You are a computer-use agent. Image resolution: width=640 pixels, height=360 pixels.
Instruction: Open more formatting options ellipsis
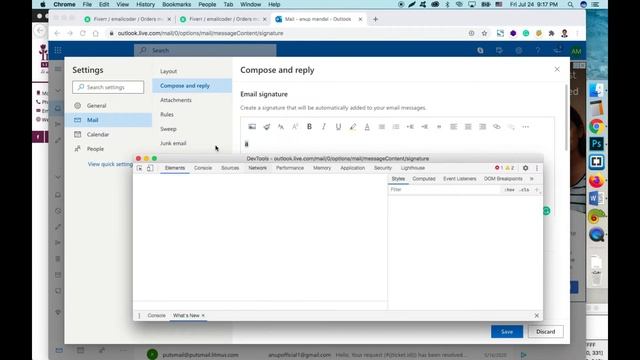click(525, 127)
